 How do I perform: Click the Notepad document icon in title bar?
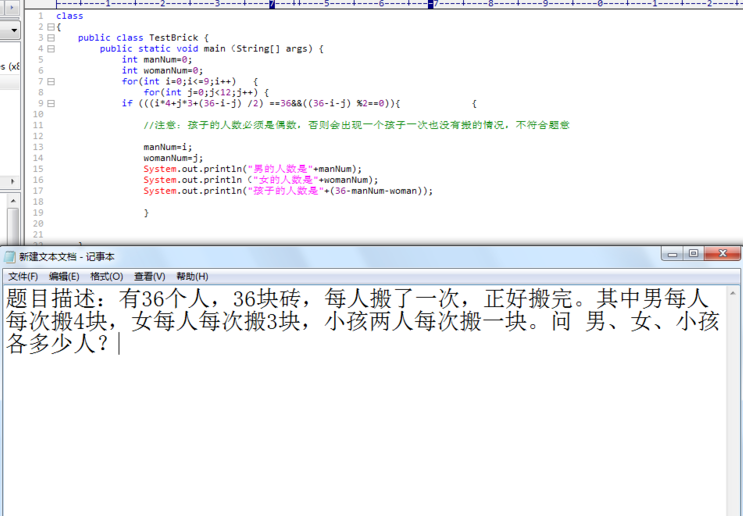(9, 257)
